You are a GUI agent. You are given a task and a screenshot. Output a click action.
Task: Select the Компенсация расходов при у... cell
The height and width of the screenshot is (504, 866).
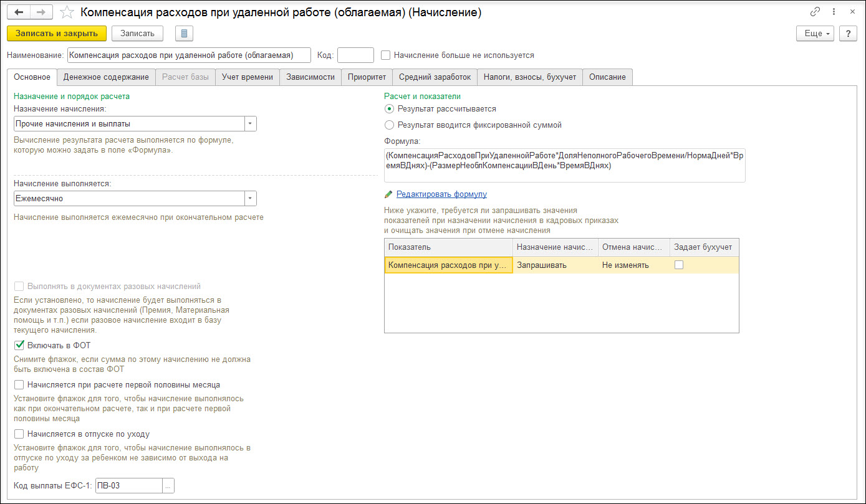[x=449, y=265]
